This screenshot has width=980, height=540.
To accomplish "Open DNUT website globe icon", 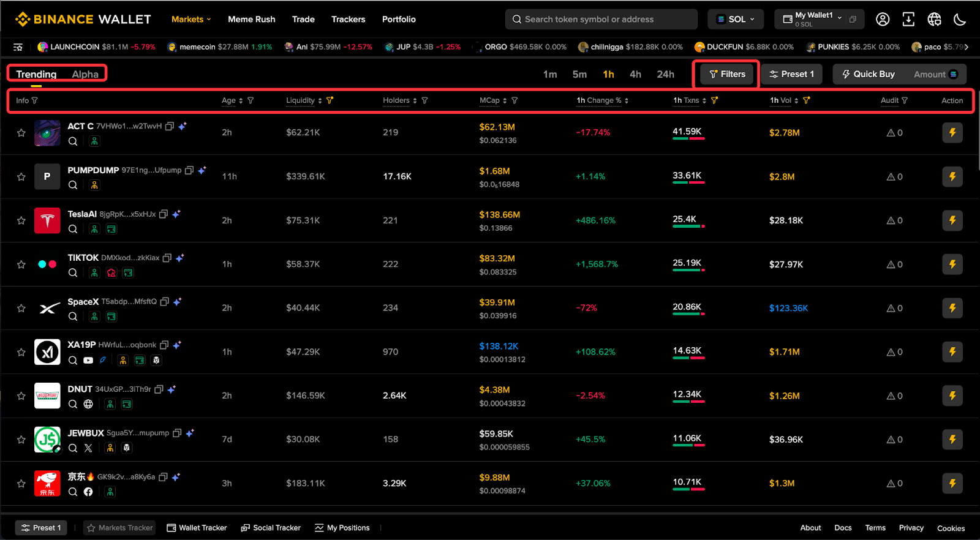I will [88, 404].
